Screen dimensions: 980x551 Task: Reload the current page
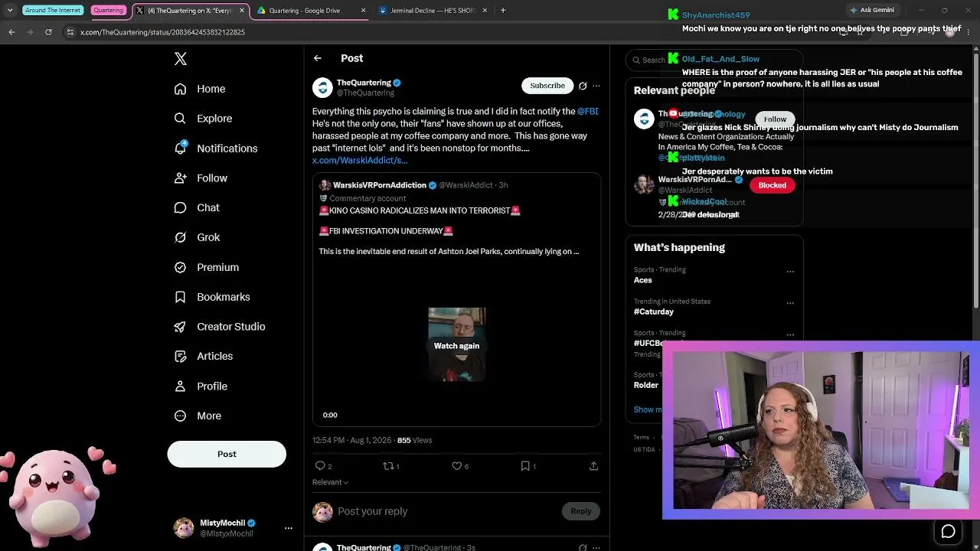point(48,32)
